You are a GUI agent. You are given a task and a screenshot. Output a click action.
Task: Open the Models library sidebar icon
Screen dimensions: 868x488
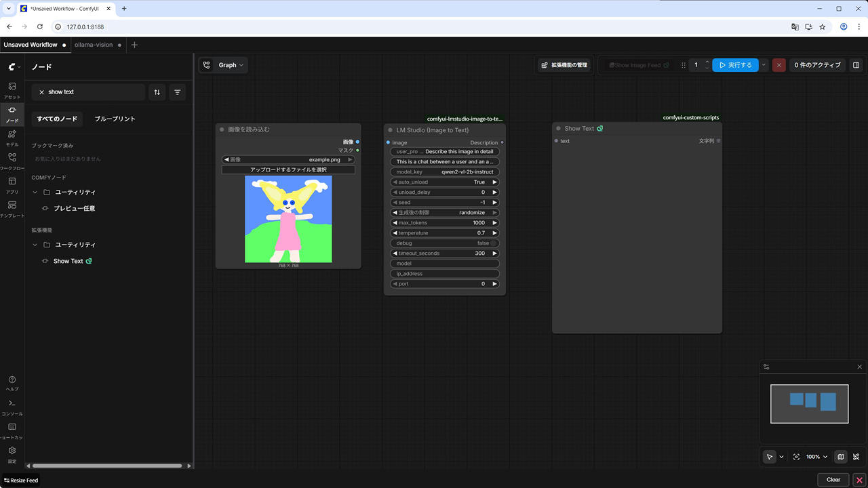12,137
